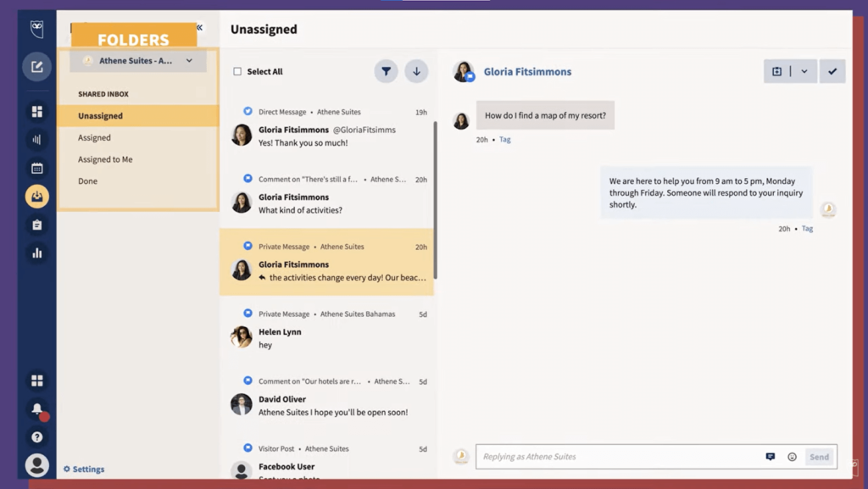Open the emoji picker in reply box
868x489 pixels.
[x=793, y=457]
